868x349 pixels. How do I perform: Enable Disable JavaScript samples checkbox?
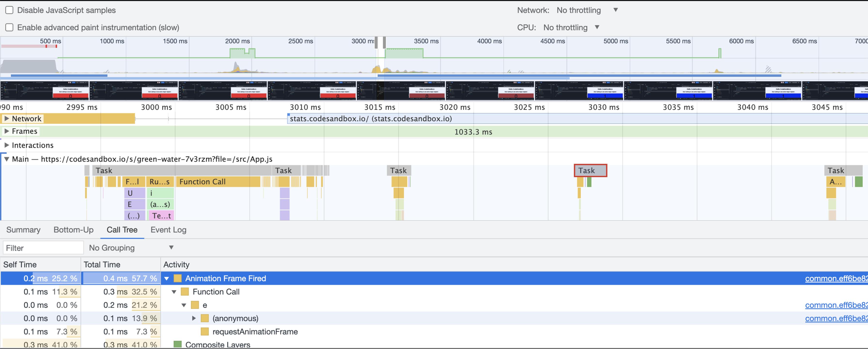coord(9,10)
